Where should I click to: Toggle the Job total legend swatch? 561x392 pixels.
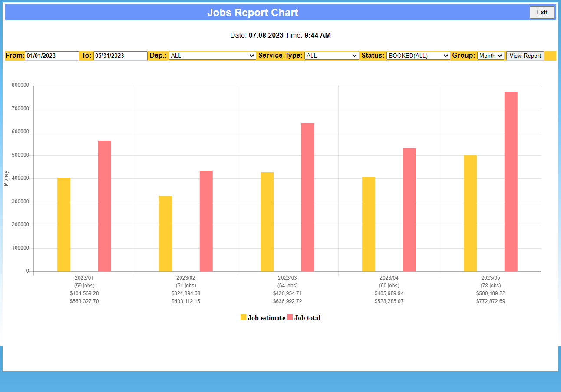click(x=290, y=317)
